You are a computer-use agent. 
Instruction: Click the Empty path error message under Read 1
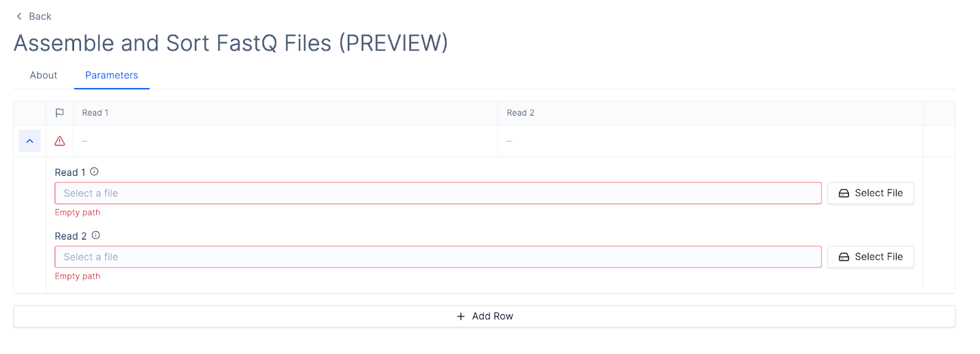(x=77, y=212)
